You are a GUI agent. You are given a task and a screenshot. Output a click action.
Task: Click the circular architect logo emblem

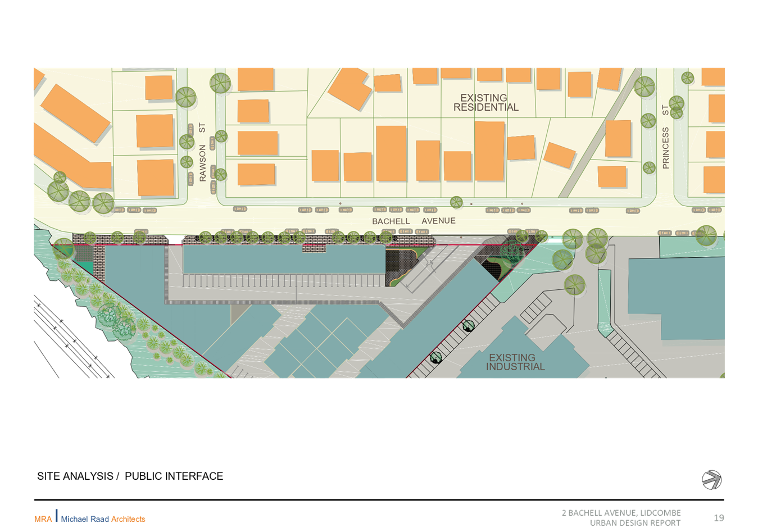(x=711, y=480)
